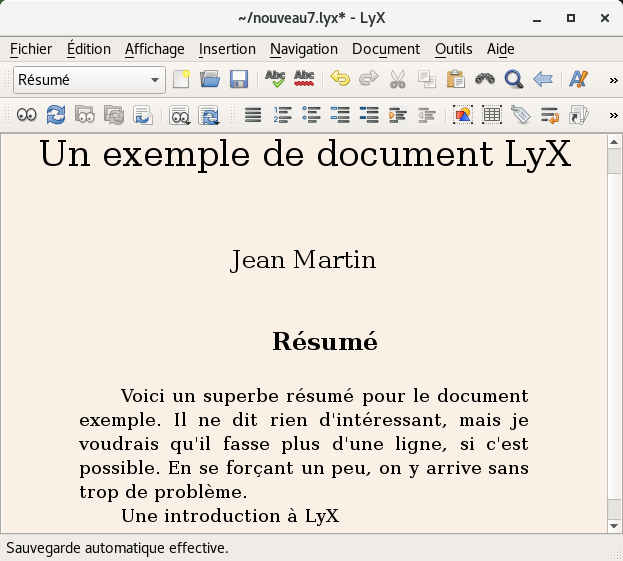Image resolution: width=623 pixels, height=561 pixels.
Task: Undo the last action
Action: pyautogui.click(x=340, y=79)
